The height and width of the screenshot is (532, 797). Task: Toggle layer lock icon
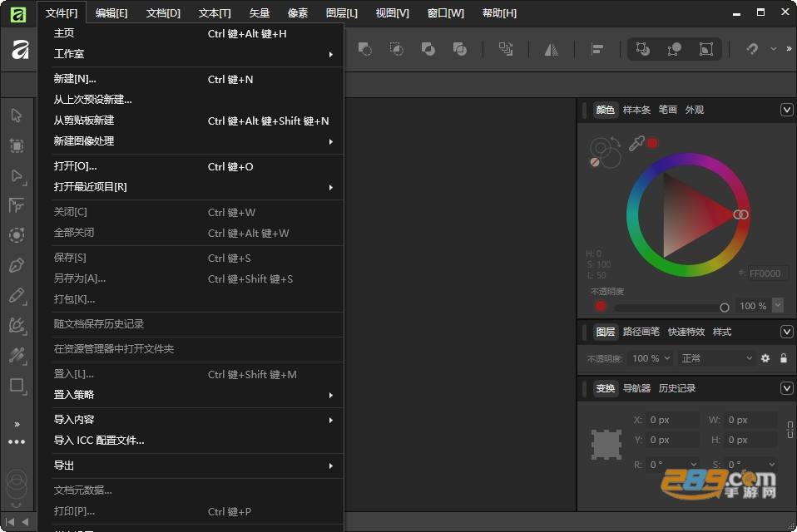(x=784, y=358)
